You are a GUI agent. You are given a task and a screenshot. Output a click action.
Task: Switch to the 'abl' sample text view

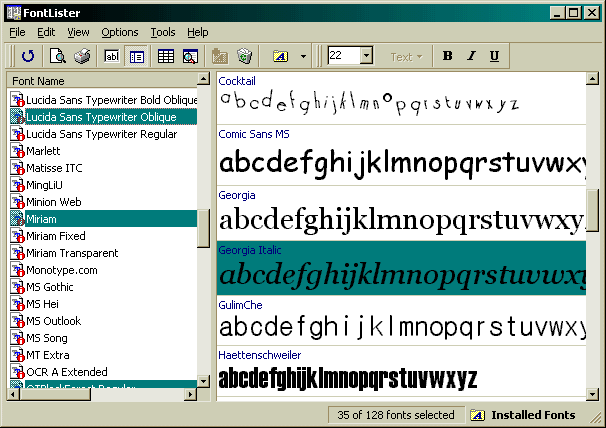(112, 56)
